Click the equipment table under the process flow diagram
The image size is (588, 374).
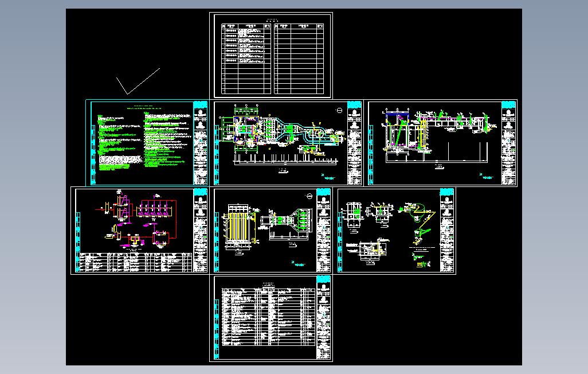[136, 262]
